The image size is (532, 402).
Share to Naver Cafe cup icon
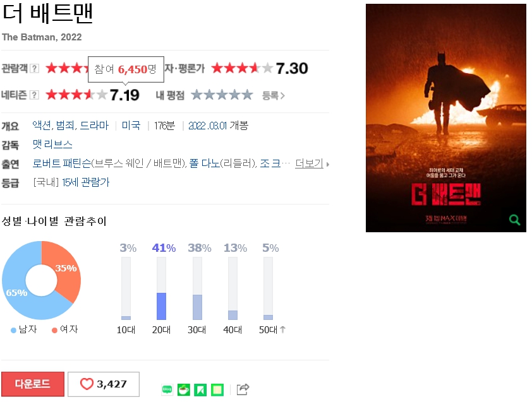coord(184,390)
